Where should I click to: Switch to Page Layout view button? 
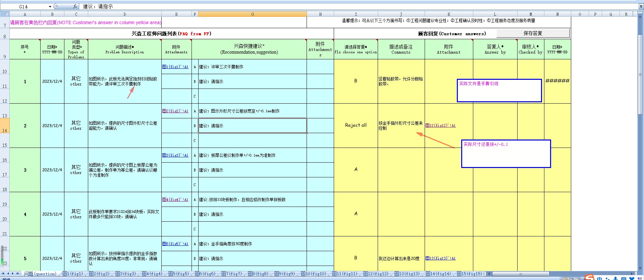click(x=572, y=279)
